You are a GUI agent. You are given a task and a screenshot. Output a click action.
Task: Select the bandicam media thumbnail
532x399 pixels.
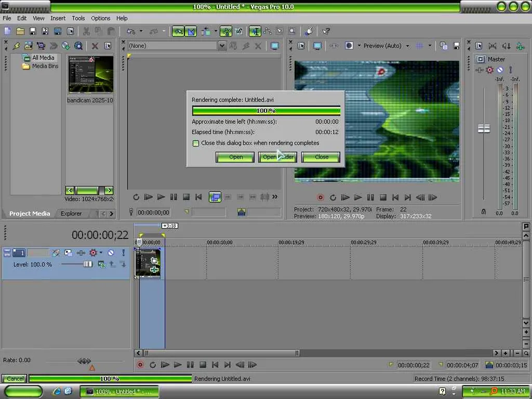point(90,74)
